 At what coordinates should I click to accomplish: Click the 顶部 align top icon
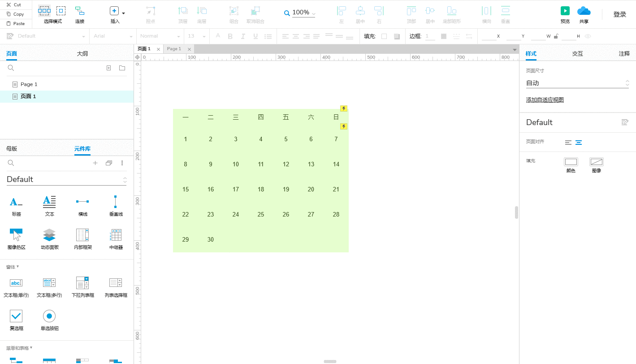click(411, 11)
